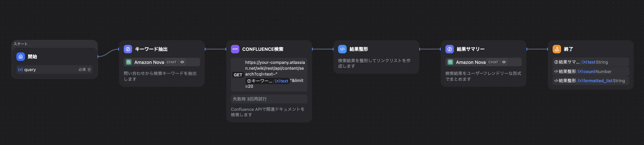
Task: Click description Confluence APIで関連ドキュメントを検索します
Action: click(x=268, y=112)
